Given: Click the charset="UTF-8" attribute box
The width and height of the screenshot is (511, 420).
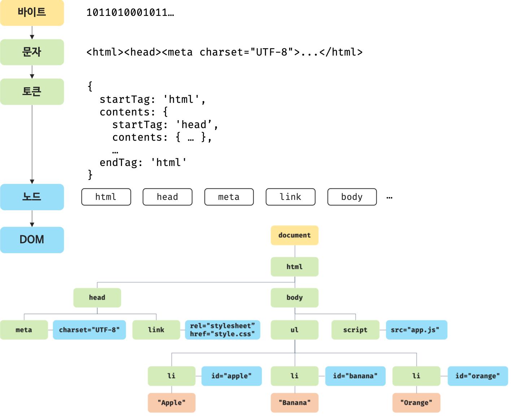Looking at the screenshot, I should coord(89,330).
